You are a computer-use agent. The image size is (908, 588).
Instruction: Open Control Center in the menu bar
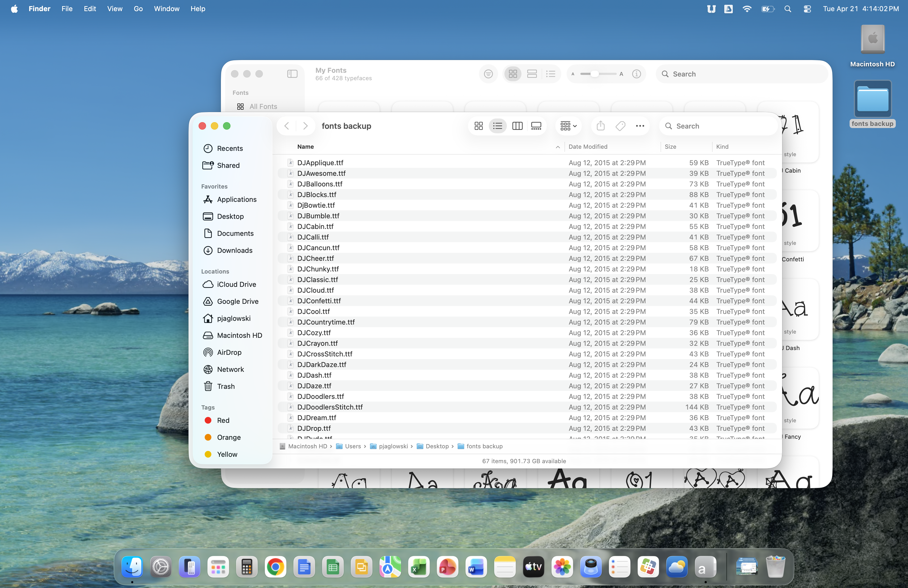pyautogui.click(x=807, y=9)
